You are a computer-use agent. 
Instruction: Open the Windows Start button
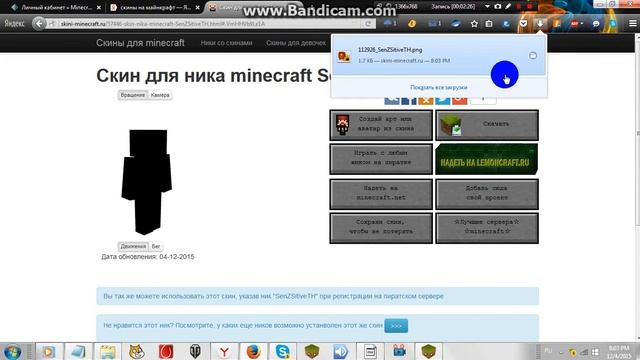(x=12, y=351)
